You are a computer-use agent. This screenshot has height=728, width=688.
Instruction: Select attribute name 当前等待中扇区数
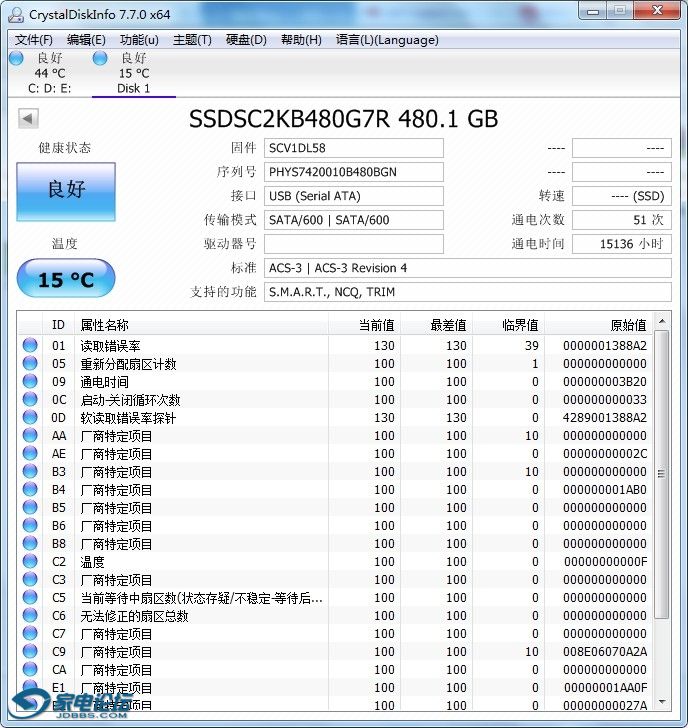201,598
